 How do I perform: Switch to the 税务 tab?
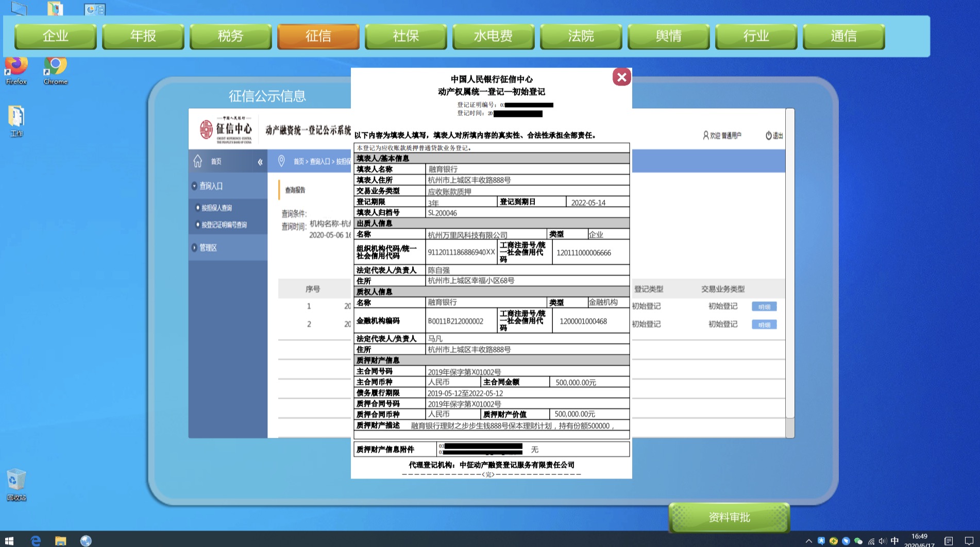click(230, 36)
